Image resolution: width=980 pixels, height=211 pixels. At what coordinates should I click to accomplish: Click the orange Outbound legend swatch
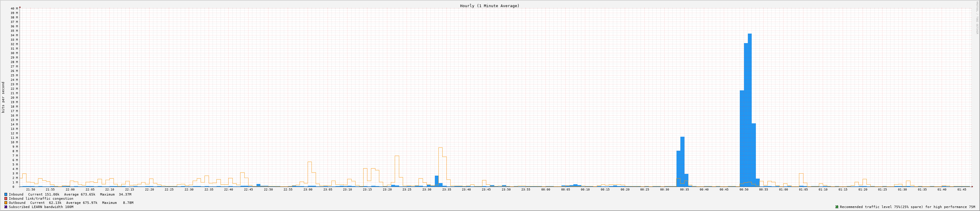[6, 203]
